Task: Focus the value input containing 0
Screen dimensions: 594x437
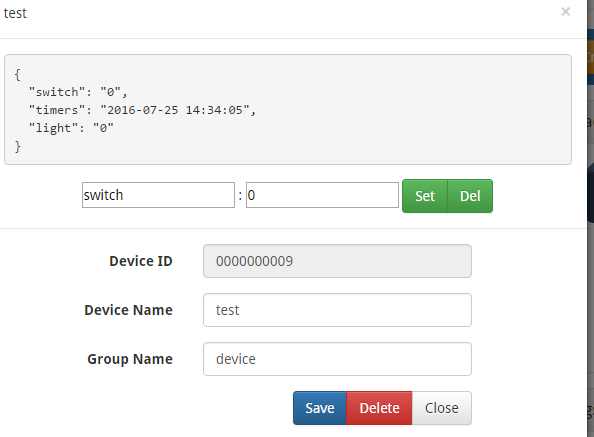Action: click(322, 195)
